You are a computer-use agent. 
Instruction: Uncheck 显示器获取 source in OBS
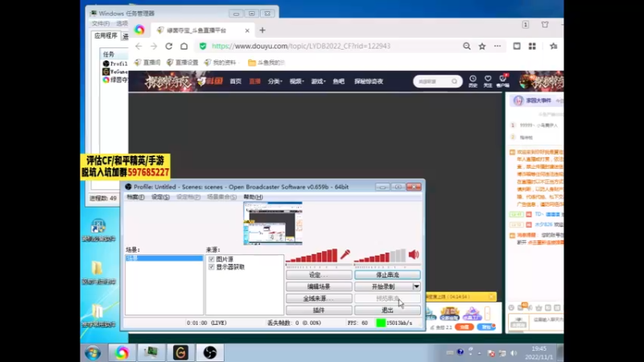pyautogui.click(x=212, y=267)
